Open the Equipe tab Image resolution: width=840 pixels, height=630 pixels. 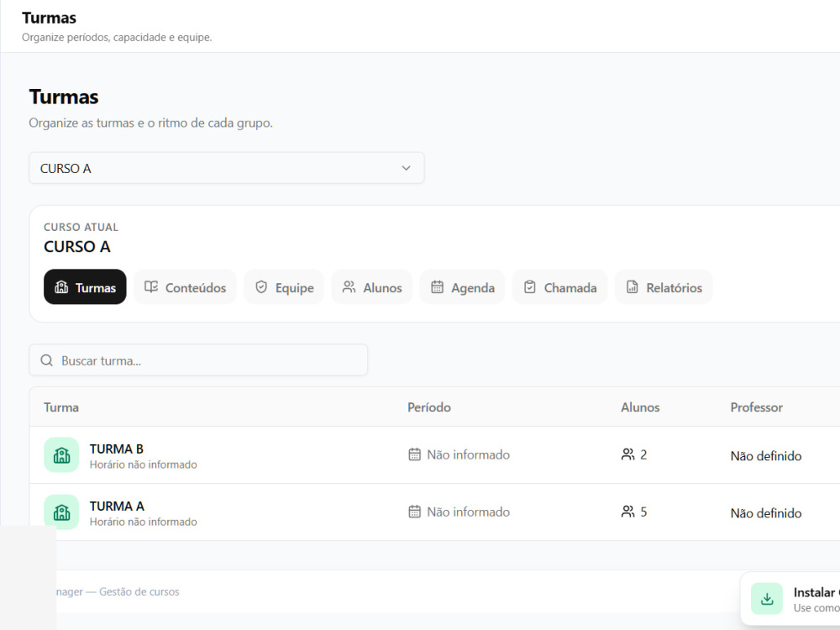point(285,287)
